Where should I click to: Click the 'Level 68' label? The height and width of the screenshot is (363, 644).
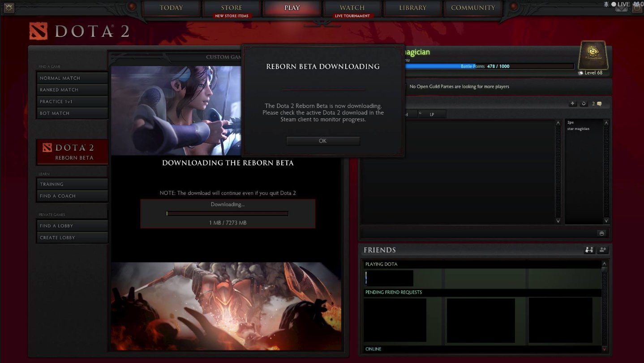tap(593, 73)
